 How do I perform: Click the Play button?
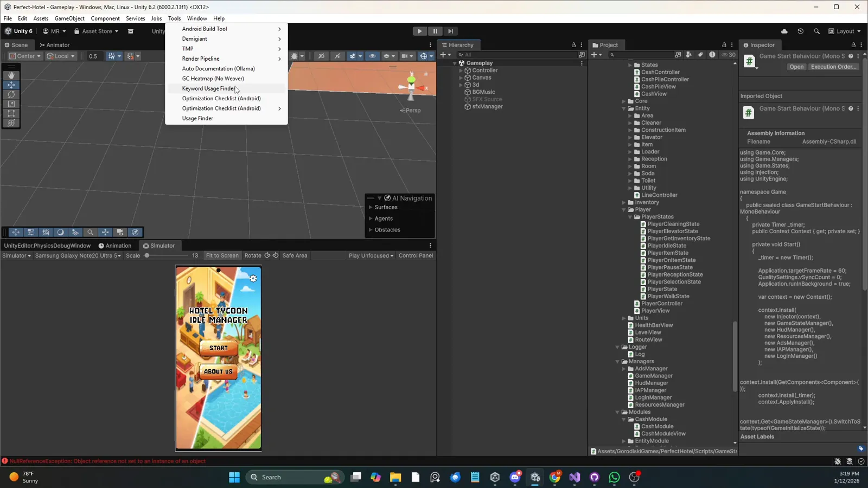[419, 31]
